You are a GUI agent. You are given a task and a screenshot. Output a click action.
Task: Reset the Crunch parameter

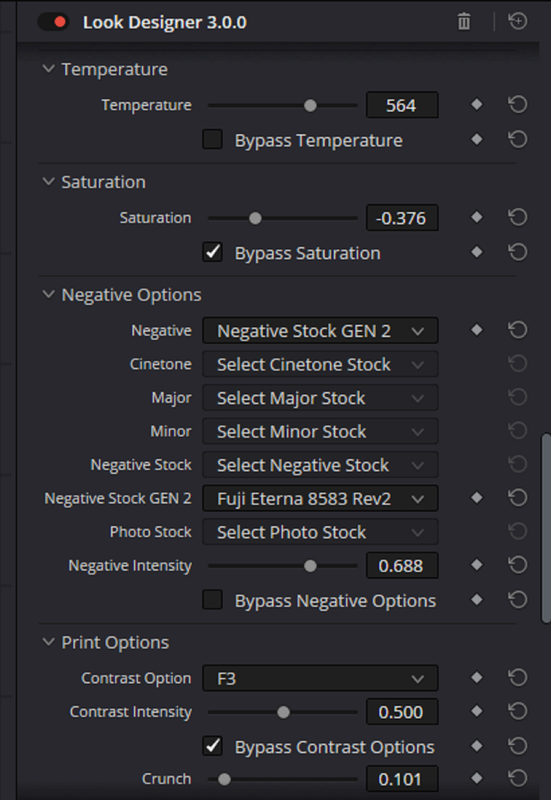517,778
